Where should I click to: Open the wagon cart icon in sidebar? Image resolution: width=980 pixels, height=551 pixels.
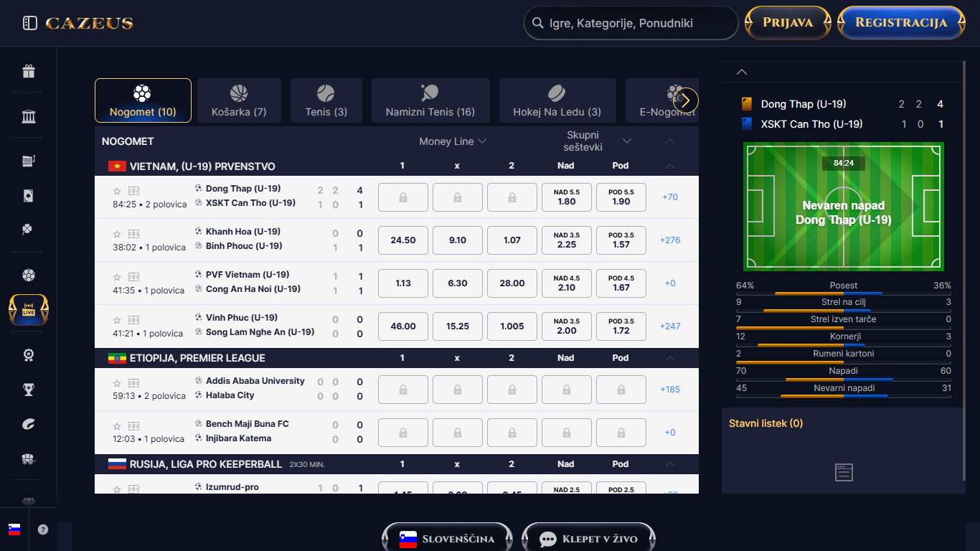[29, 458]
